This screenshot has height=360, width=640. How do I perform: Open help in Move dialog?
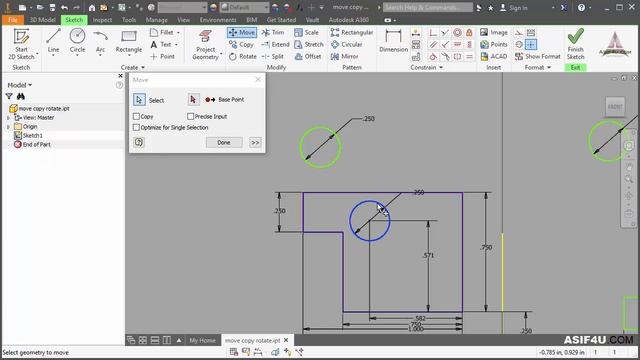[139, 142]
